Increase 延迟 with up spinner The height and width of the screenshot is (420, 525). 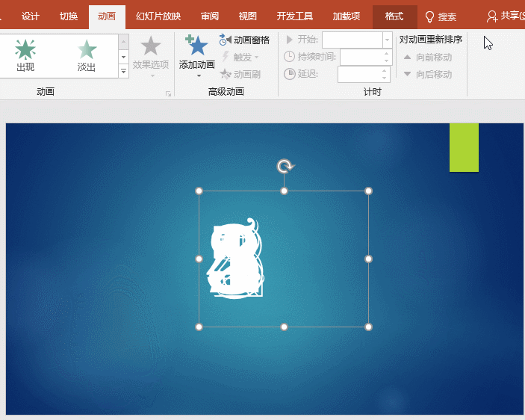385,71
